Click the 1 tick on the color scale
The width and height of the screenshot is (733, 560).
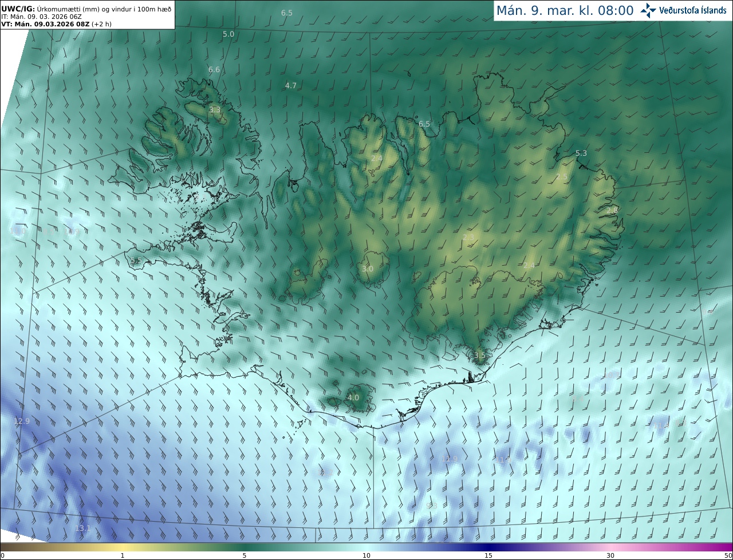pyautogui.click(x=123, y=555)
